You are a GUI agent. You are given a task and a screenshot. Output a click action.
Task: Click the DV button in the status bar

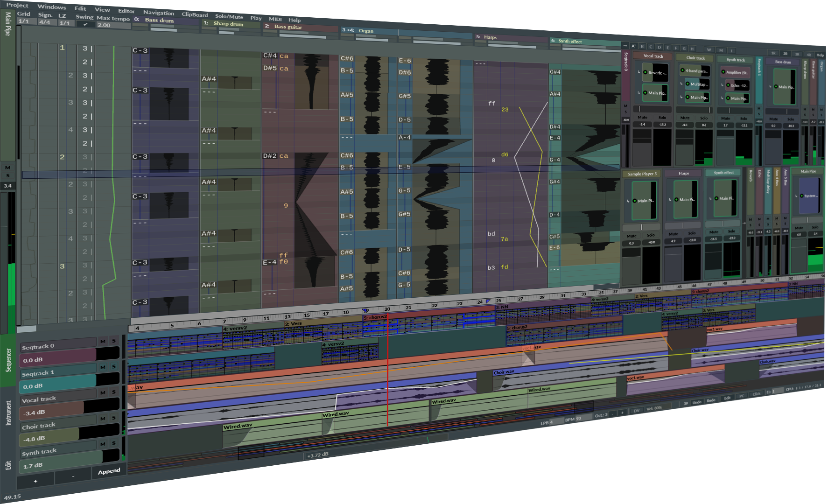637,411
